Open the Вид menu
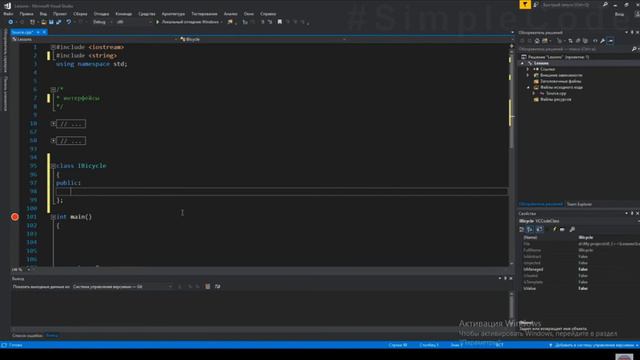Viewport: 640px width, 360px height. tap(43, 14)
